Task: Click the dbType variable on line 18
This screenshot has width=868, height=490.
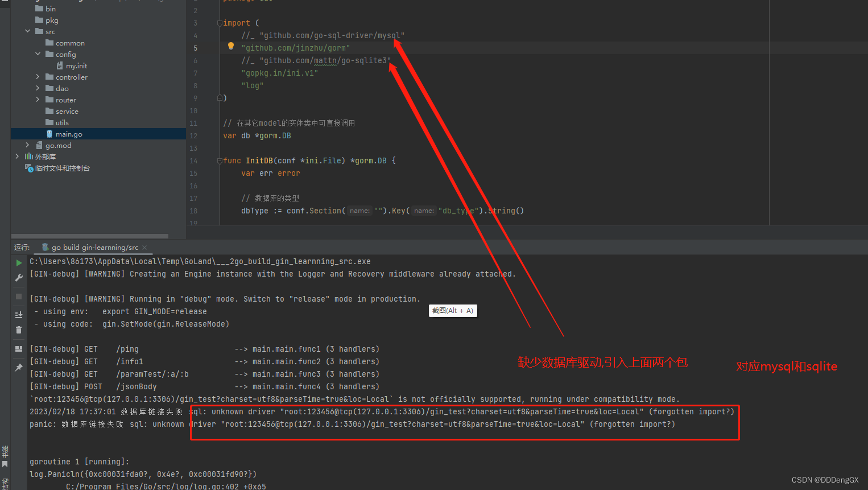Action: 255,211
